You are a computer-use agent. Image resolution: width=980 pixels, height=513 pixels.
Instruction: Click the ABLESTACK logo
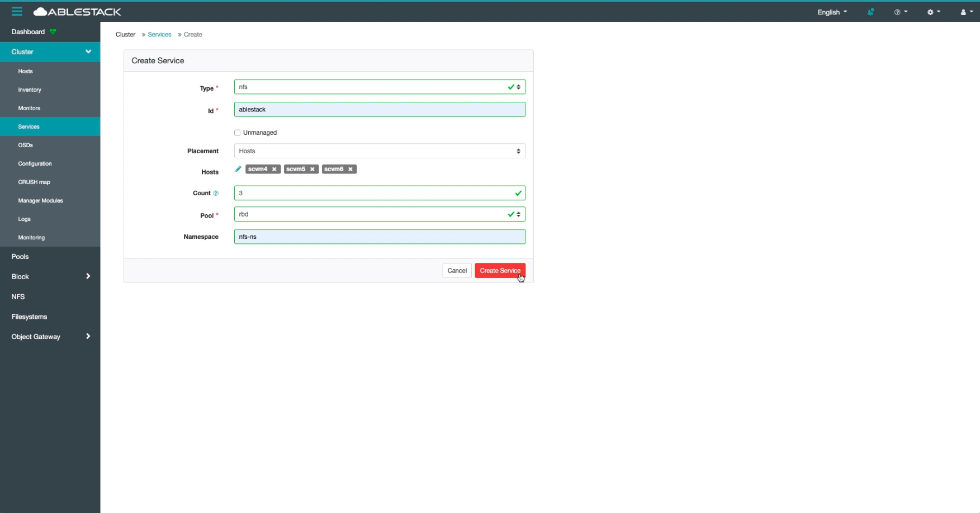coord(77,12)
